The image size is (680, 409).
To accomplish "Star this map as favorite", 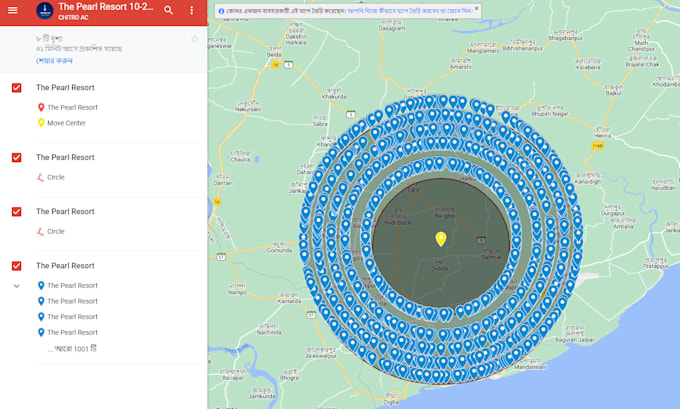I will click(195, 39).
